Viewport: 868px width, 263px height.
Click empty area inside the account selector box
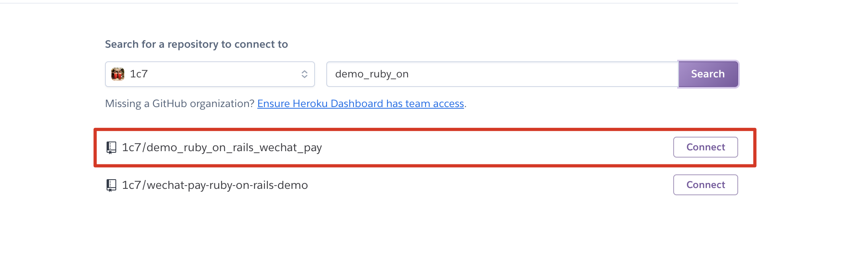[x=224, y=74]
